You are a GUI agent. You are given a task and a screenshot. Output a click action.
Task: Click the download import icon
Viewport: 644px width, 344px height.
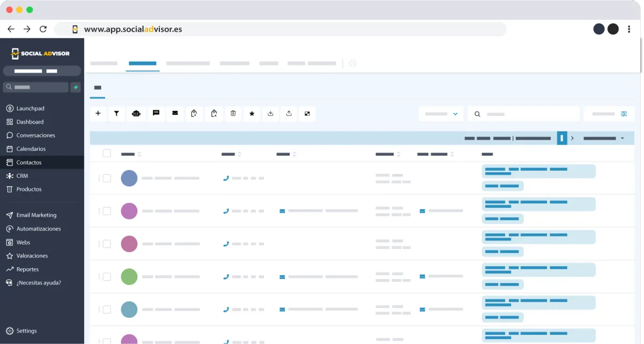270,113
